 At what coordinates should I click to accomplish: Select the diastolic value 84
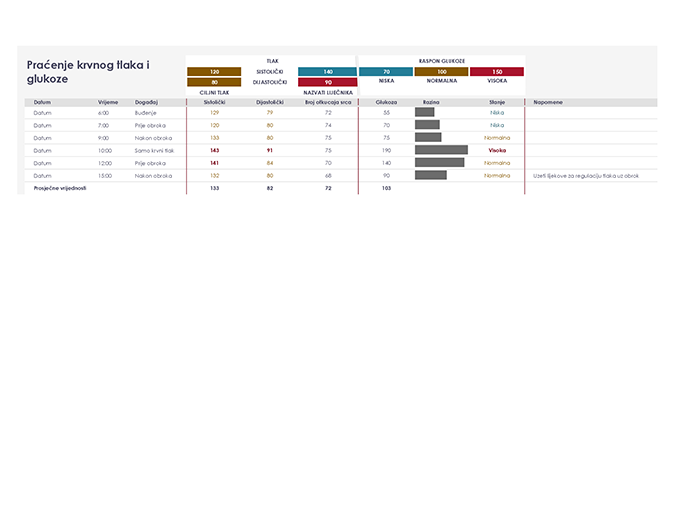[x=270, y=163]
